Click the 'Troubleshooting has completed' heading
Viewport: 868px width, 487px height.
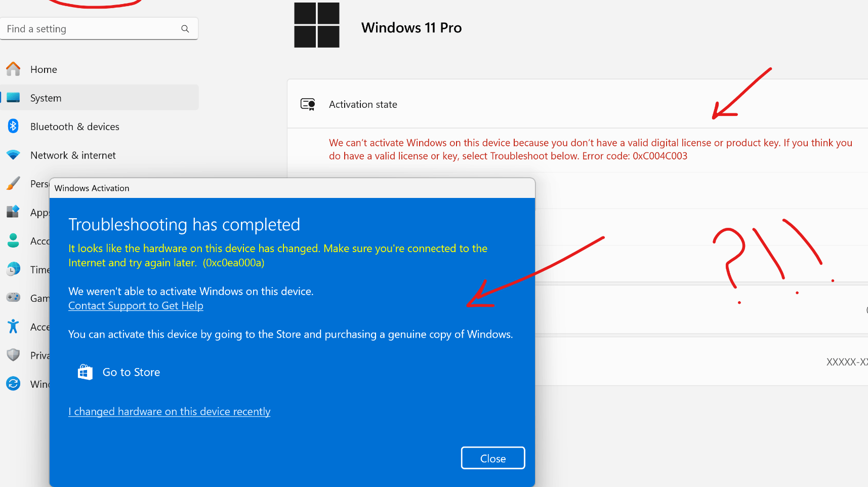[184, 225]
